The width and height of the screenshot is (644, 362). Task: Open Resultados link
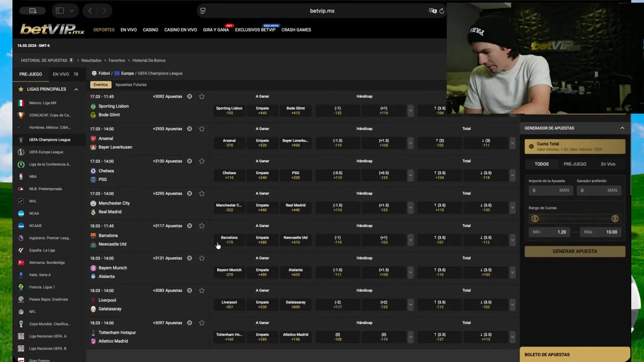91,60
